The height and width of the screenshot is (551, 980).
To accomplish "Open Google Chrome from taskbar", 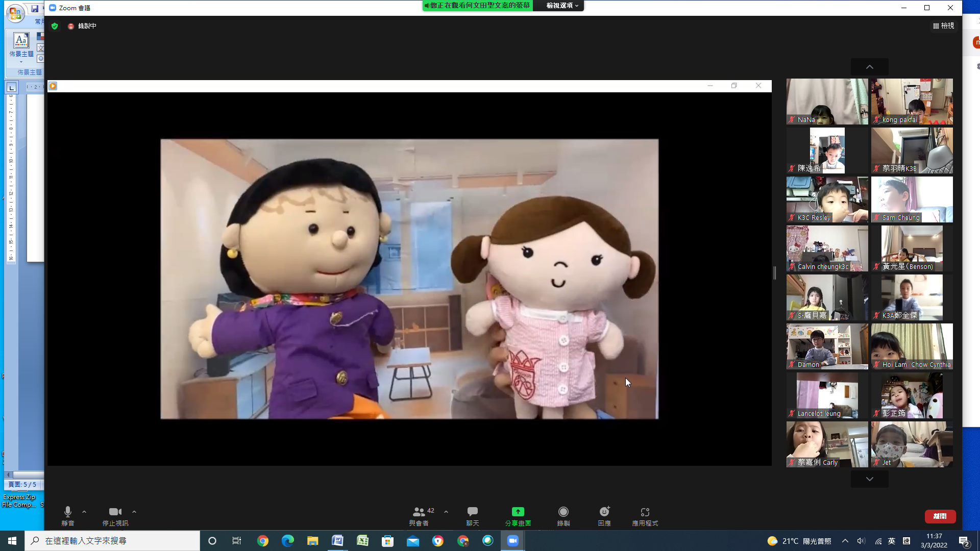I will coord(263,541).
